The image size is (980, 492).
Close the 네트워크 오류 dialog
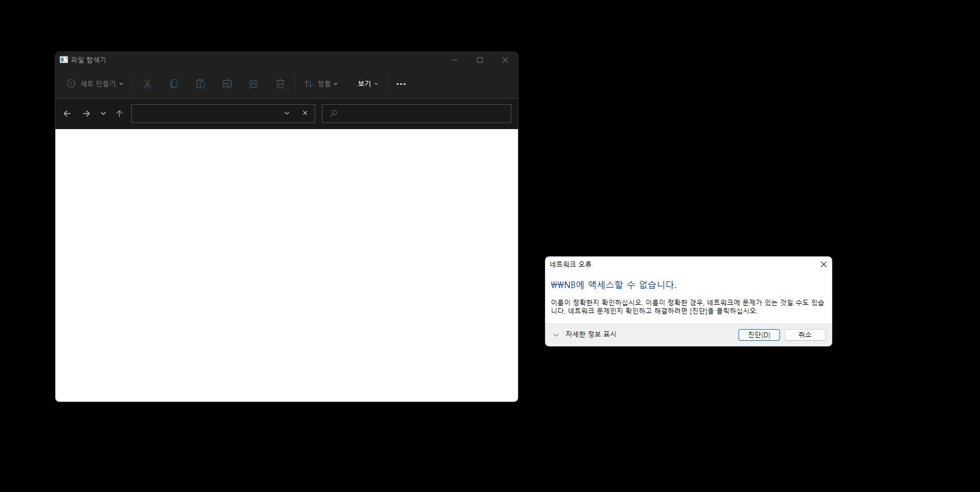[x=824, y=264]
